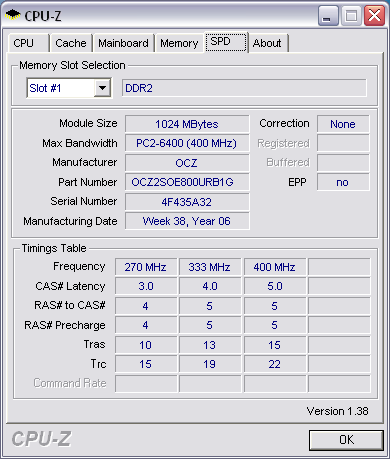The height and width of the screenshot is (459, 390).
Task: Minimize the CPU-Z window
Action: [x=328, y=16]
